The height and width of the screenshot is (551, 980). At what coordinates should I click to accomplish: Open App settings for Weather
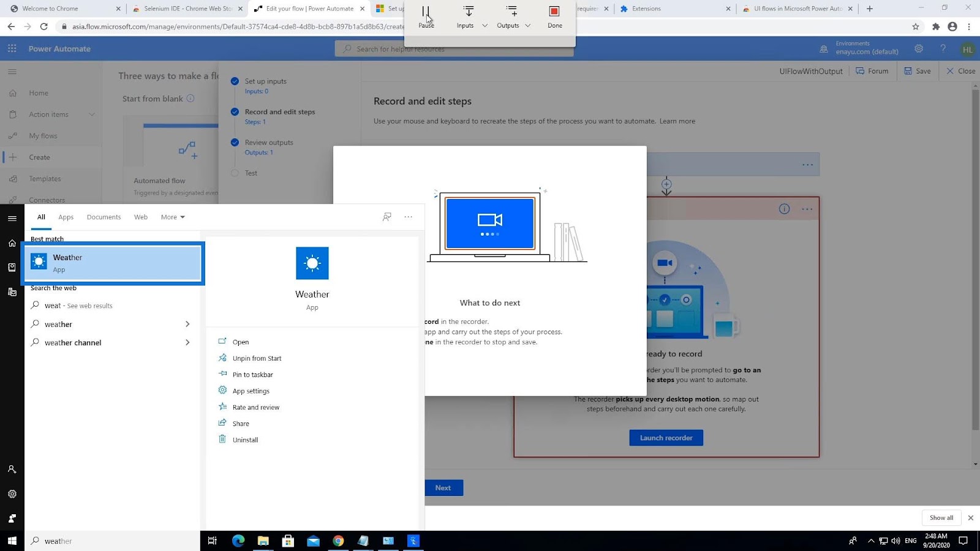251,391
